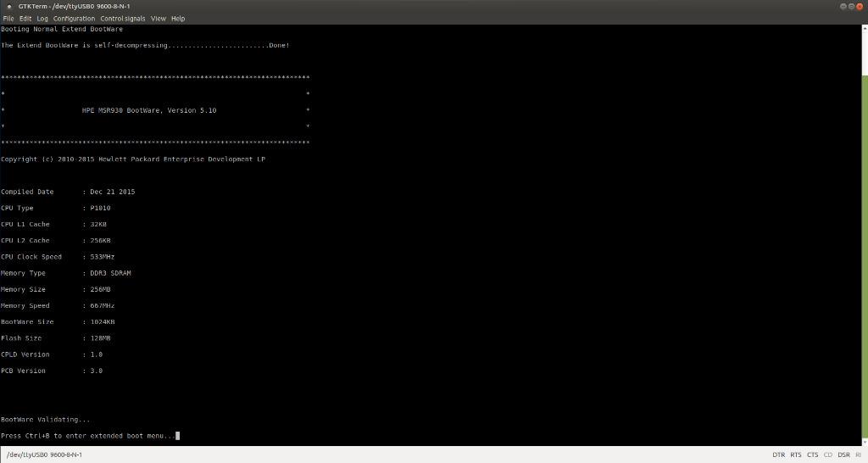This screenshot has height=463, width=868.
Task: Open the View menu
Action: (158, 18)
